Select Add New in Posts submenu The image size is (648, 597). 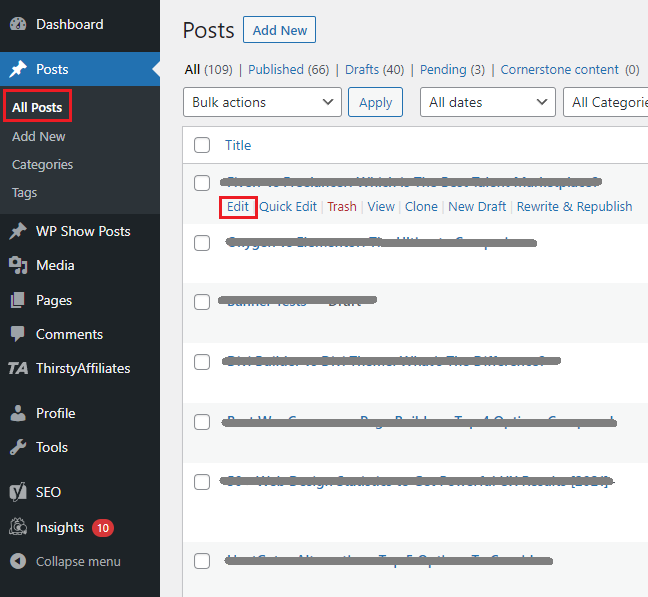pos(38,136)
